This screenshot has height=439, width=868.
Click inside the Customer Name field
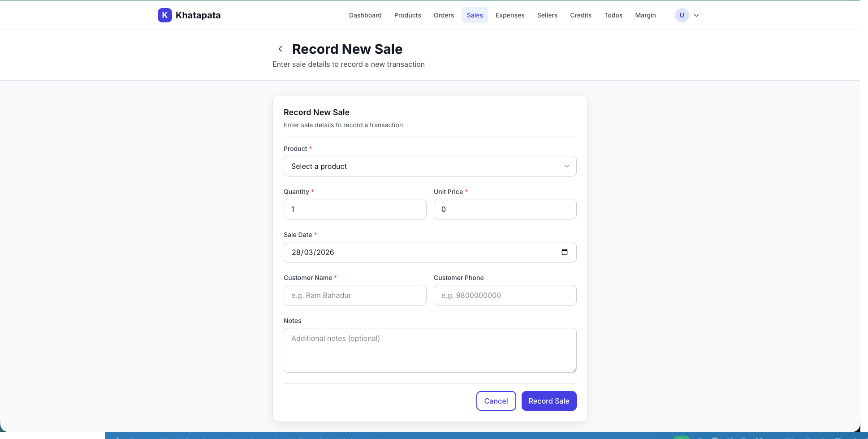pos(355,295)
